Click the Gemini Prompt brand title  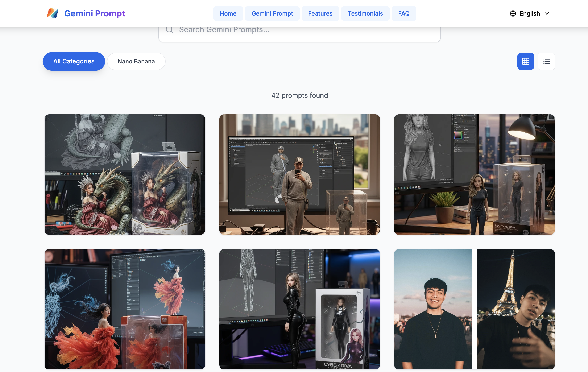(95, 13)
